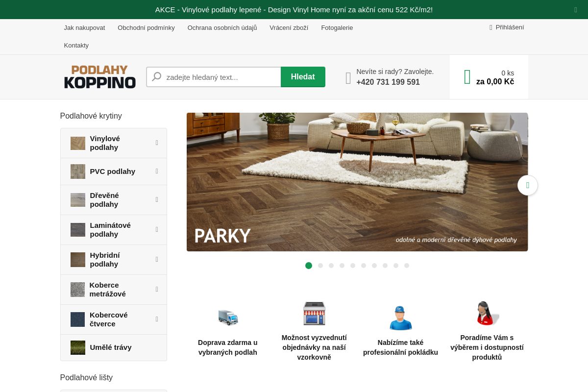
Task: Click the Laminátové podlahy thumbnail image
Action: 78,230
